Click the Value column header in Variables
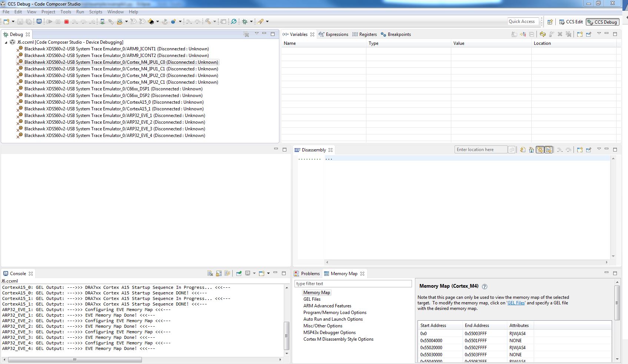The image size is (628, 364). tap(491, 43)
